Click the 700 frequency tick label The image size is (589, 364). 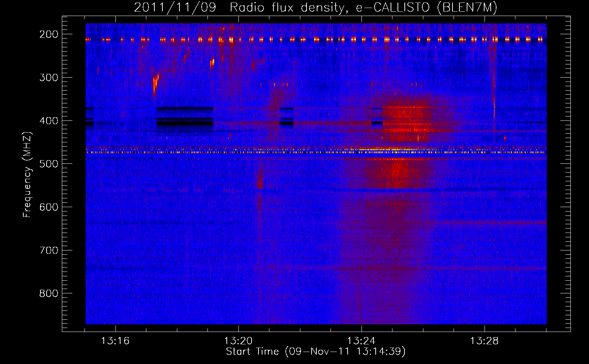point(49,250)
